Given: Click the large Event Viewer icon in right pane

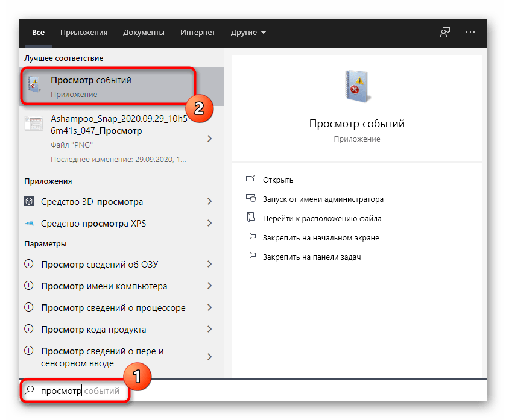Looking at the screenshot, I should 355,86.
